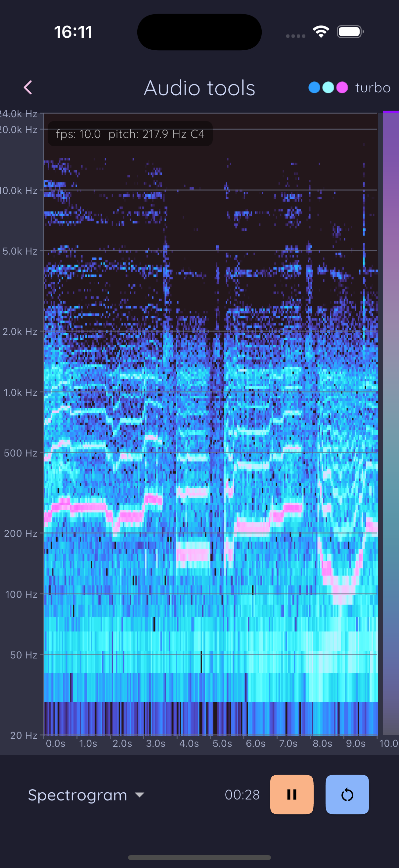Click the Audio tools title

tap(199, 88)
